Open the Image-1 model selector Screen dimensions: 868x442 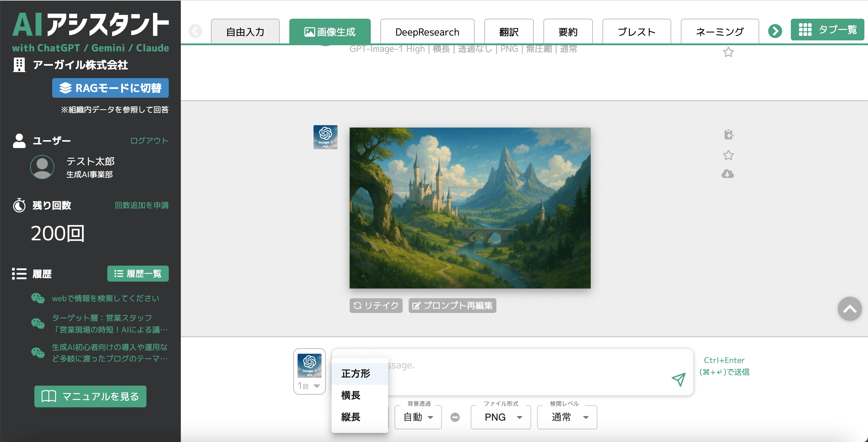tap(309, 365)
